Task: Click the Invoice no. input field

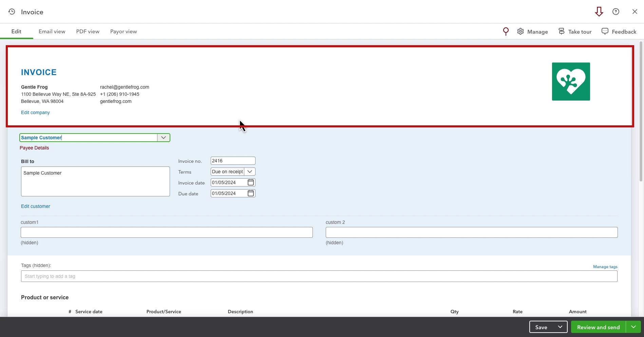Action: (x=233, y=161)
